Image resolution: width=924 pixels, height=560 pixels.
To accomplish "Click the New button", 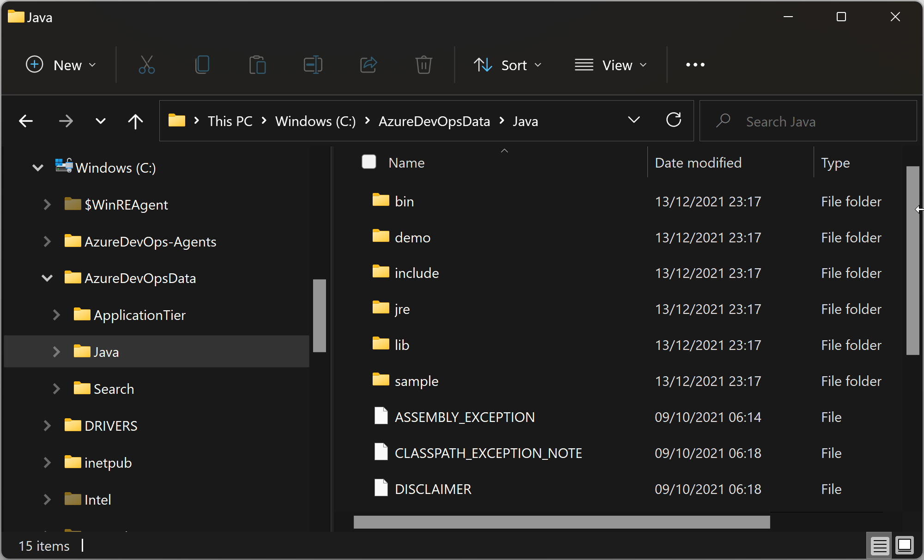I will pos(61,65).
